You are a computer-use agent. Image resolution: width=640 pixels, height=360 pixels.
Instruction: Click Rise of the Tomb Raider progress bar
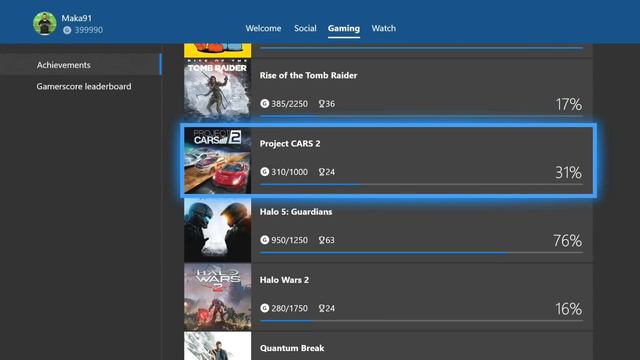pos(421,116)
